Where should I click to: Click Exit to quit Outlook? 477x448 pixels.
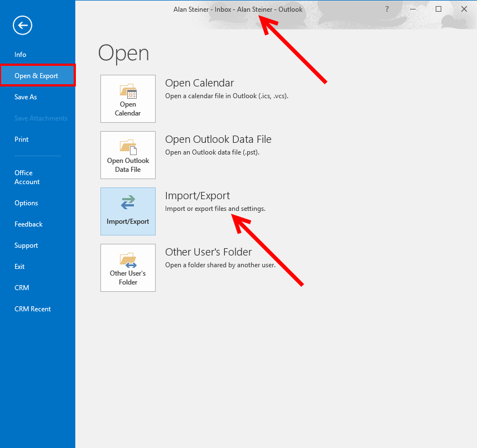click(20, 267)
